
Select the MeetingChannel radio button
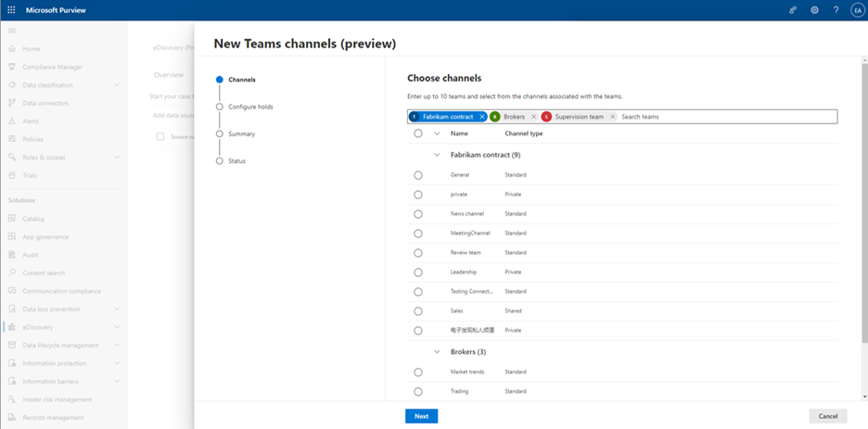click(x=418, y=233)
